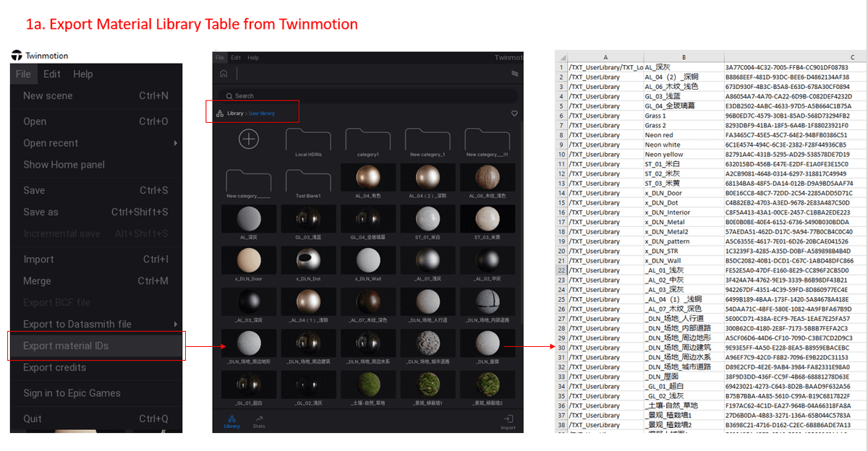
Task: Choose Merge from the File menu
Action: click(x=96, y=281)
